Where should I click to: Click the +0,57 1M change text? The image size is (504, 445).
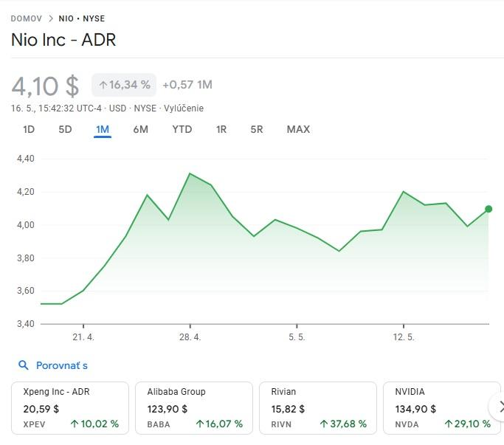[187, 85]
